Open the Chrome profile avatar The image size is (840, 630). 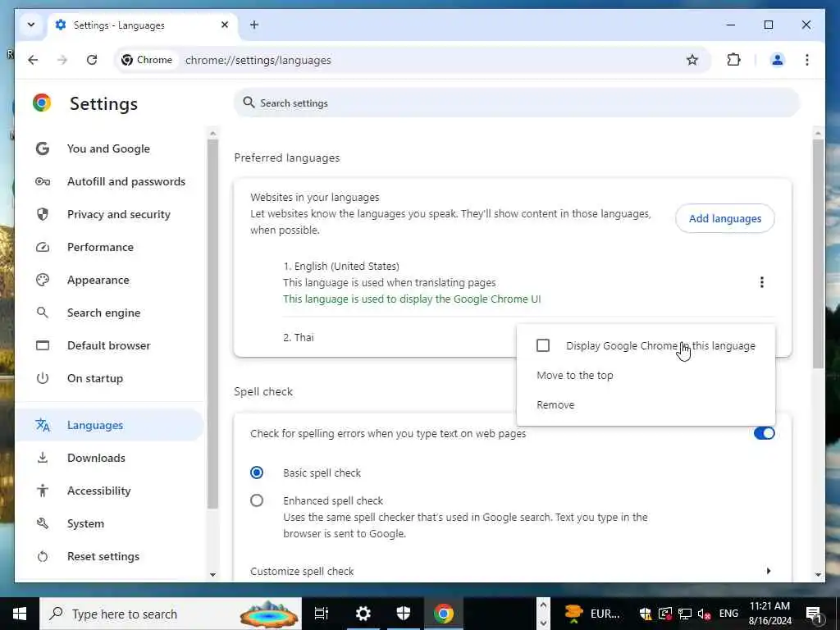[x=778, y=60]
